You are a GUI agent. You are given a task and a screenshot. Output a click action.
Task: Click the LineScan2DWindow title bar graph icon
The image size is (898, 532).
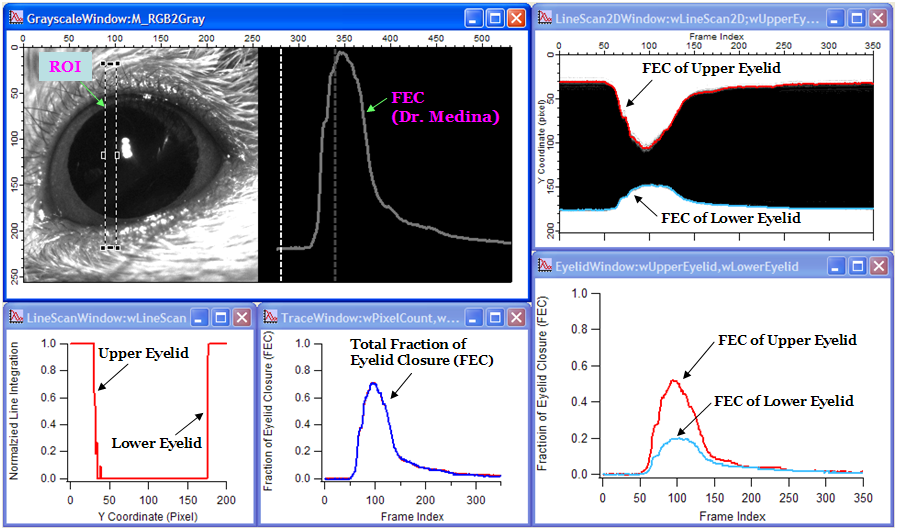tap(545, 18)
